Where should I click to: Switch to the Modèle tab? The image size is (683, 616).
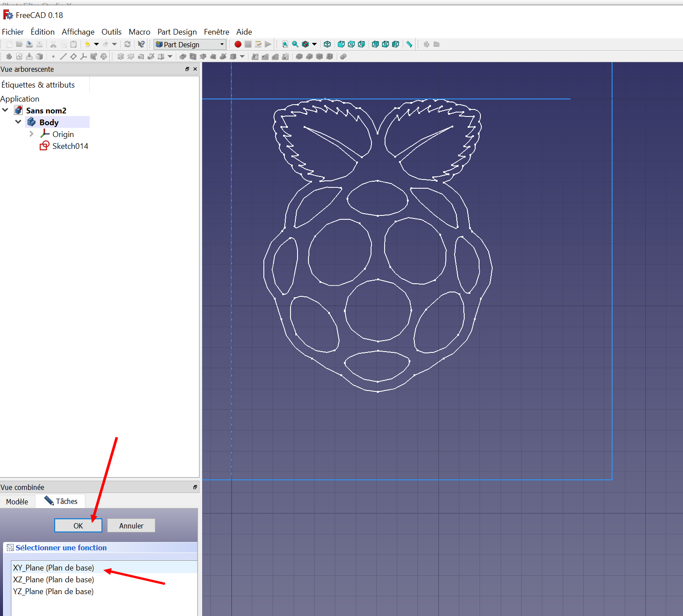pyautogui.click(x=17, y=502)
